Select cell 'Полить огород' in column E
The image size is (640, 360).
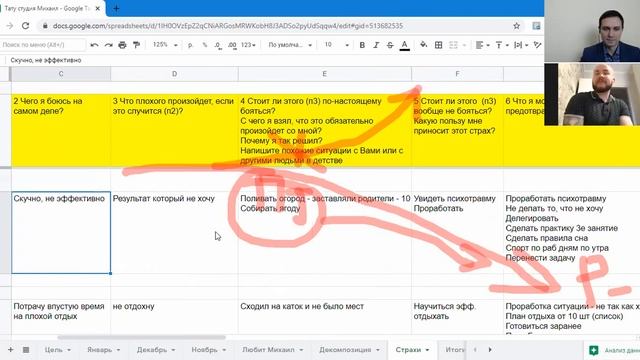pyautogui.click(x=324, y=233)
